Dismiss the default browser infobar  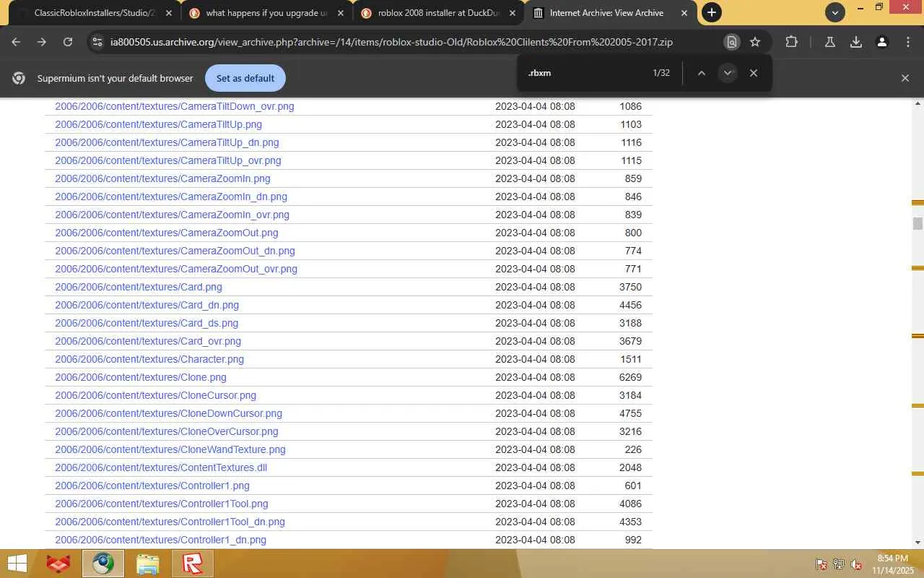pyautogui.click(x=905, y=78)
